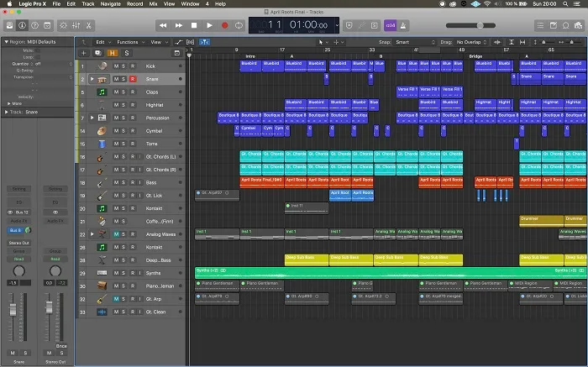The image size is (588, 367).
Task: Open Smart Controls dial icon
Action: pos(63,25)
